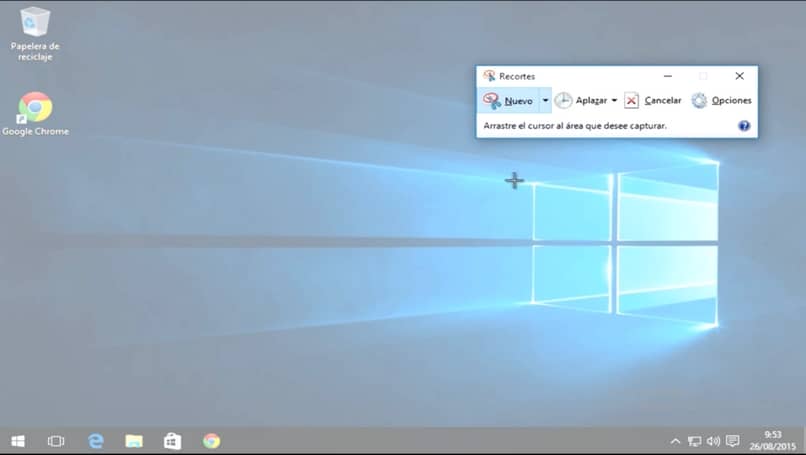This screenshot has width=806, height=455.
Task: Open the blue help icon in Recortes
Action: click(744, 126)
